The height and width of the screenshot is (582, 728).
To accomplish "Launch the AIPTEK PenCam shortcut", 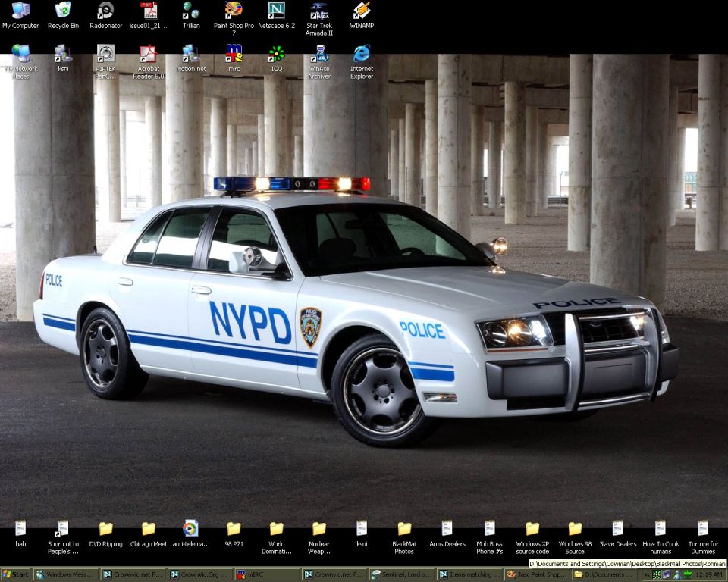I will (x=106, y=61).
